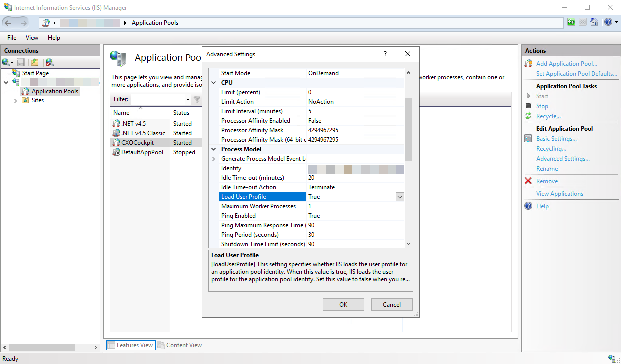This screenshot has width=621, height=364.
Task: Click Add Application Pool link
Action: point(566,64)
